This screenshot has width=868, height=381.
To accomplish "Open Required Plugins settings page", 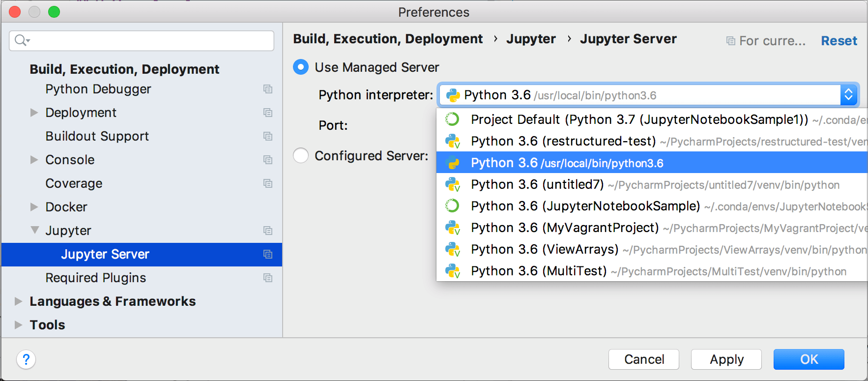I will (x=96, y=278).
